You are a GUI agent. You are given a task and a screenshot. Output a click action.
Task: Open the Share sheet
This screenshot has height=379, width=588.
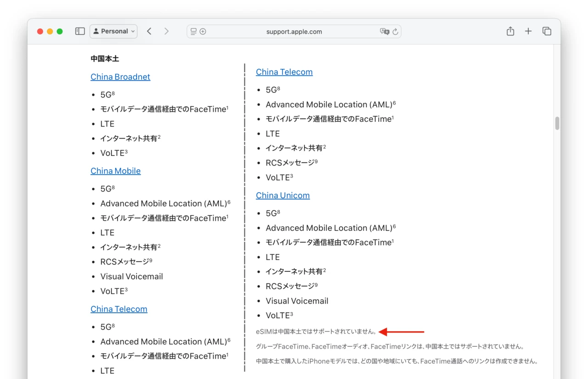click(x=510, y=31)
